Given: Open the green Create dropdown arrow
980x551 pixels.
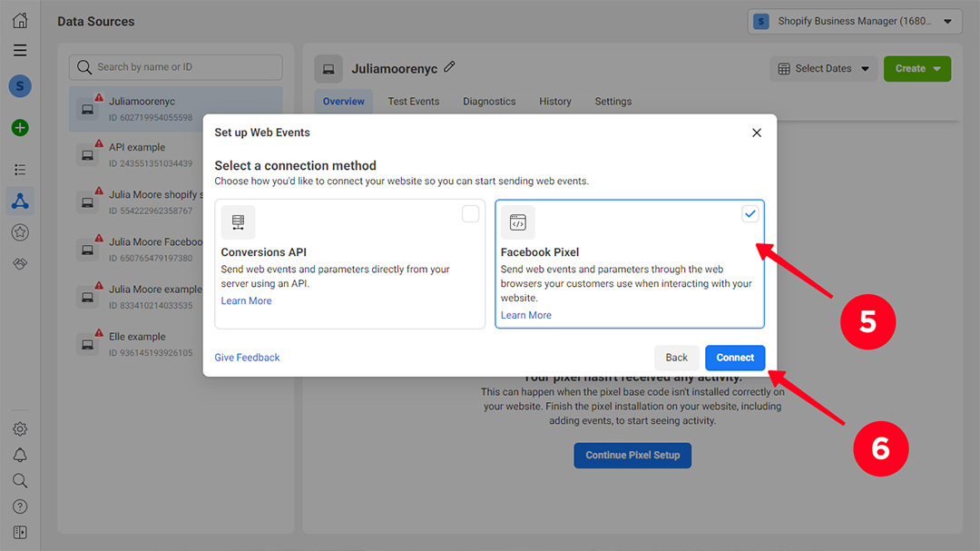Looking at the screenshot, I should (936, 69).
